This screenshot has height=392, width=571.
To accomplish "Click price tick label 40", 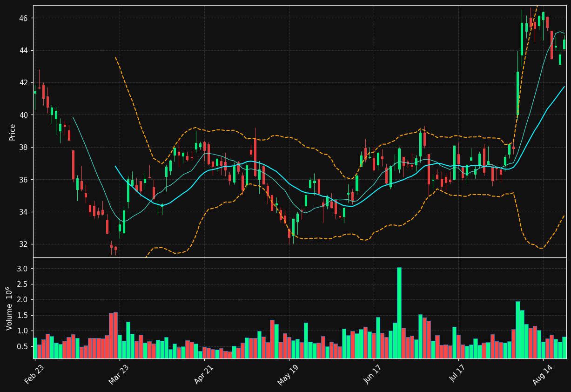I will pos(24,115).
